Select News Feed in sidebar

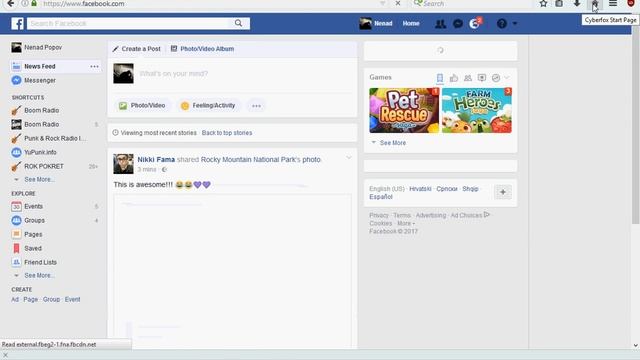pyautogui.click(x=40, y=66)
